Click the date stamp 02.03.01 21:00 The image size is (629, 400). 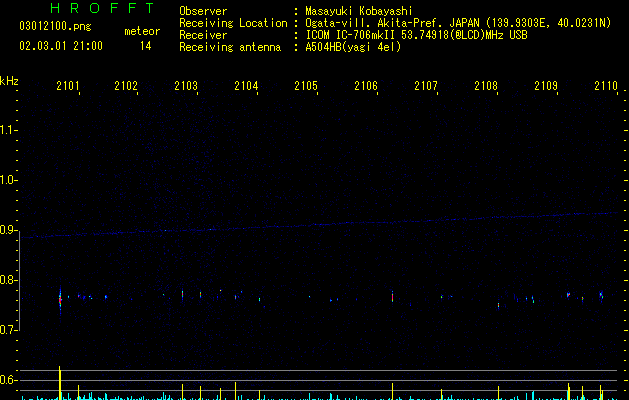click(x=61, y=46)
